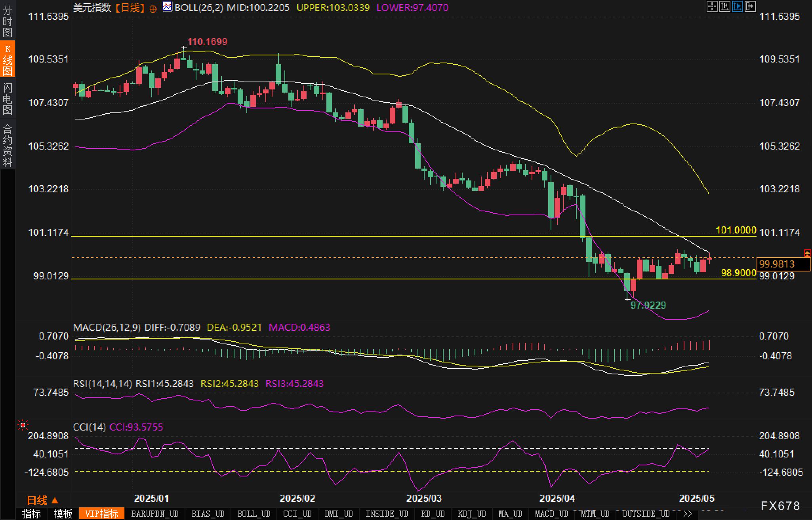Switch to the 分时图 sidebar view
The height and width of the screenshot is (520, 812).
[8, 21]
